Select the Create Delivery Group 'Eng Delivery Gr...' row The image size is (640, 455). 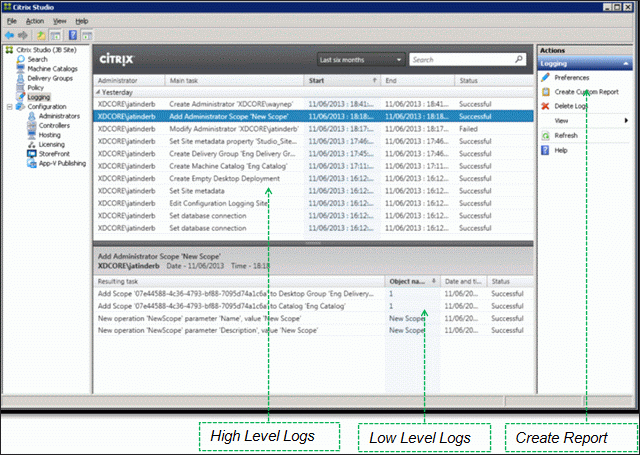point(313,153)
